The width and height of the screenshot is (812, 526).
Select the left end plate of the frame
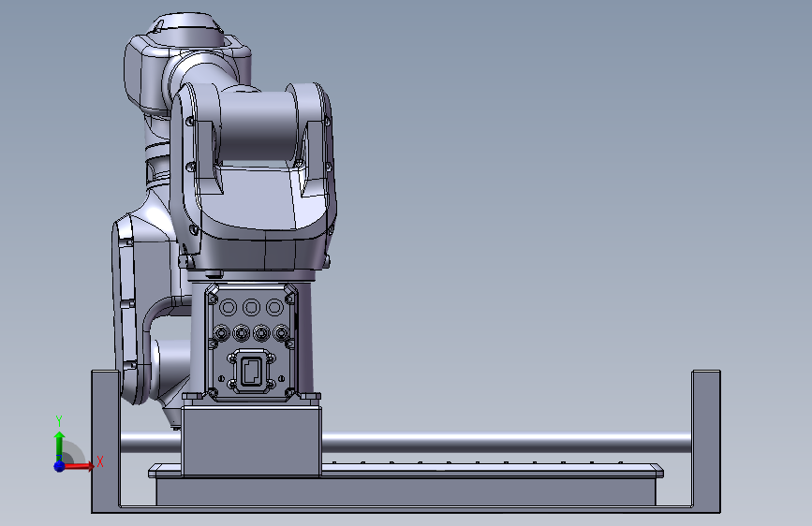click(106, 441)
